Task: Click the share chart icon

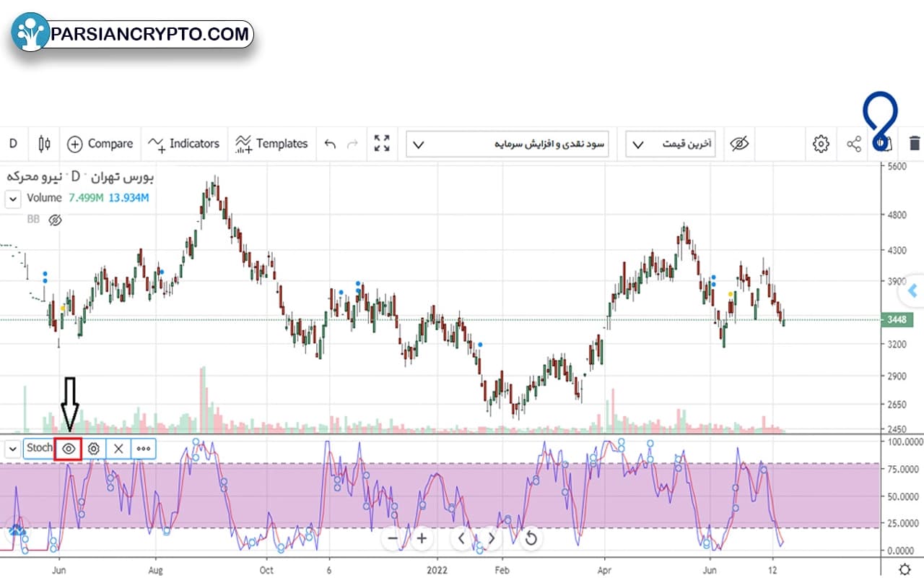Action: pos(854,144)
